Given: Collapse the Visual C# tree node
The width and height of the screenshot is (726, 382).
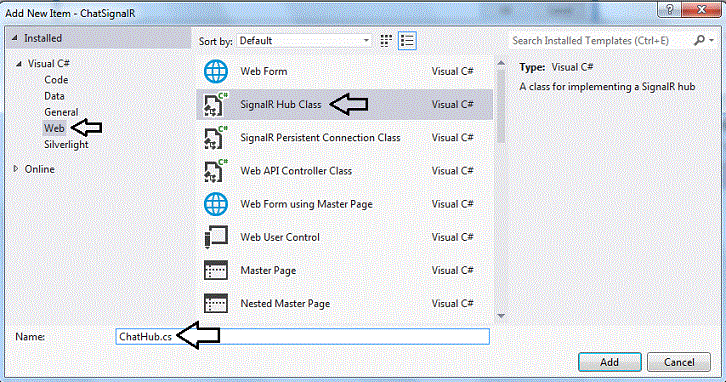Looking at the screenshot, I should point(19,64).
